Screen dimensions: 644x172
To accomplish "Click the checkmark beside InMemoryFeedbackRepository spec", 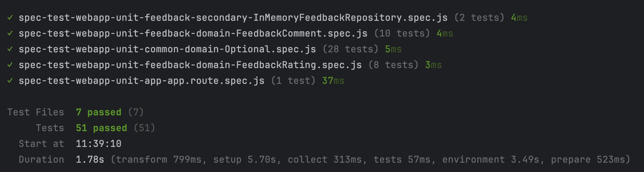I will (x=10, y=17).
